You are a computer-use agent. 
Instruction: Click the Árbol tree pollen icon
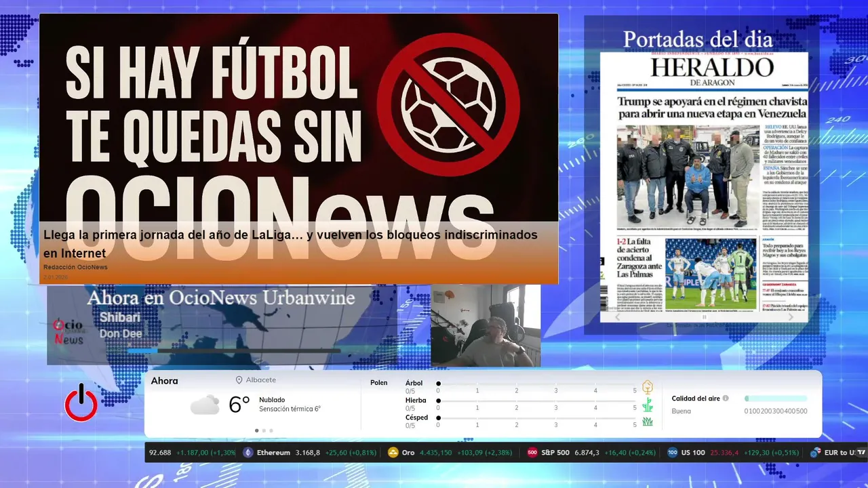(648, 387)
